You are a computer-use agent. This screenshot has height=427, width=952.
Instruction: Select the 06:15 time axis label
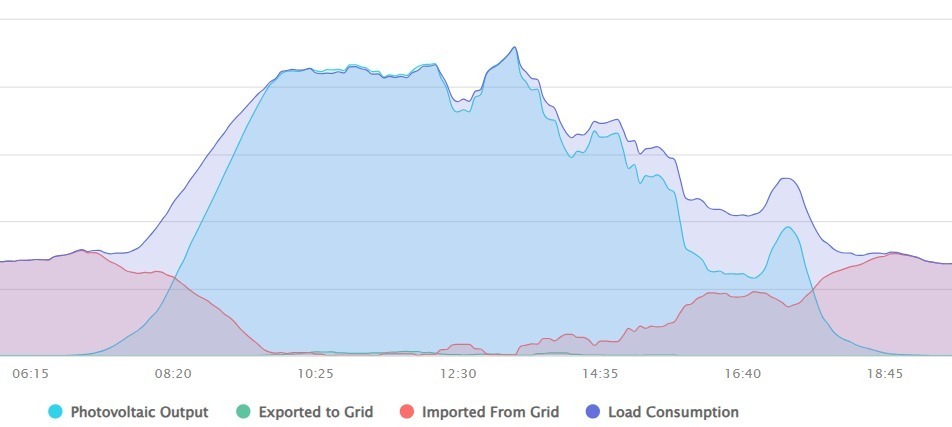pyautogui.click(x=31, y=374)
